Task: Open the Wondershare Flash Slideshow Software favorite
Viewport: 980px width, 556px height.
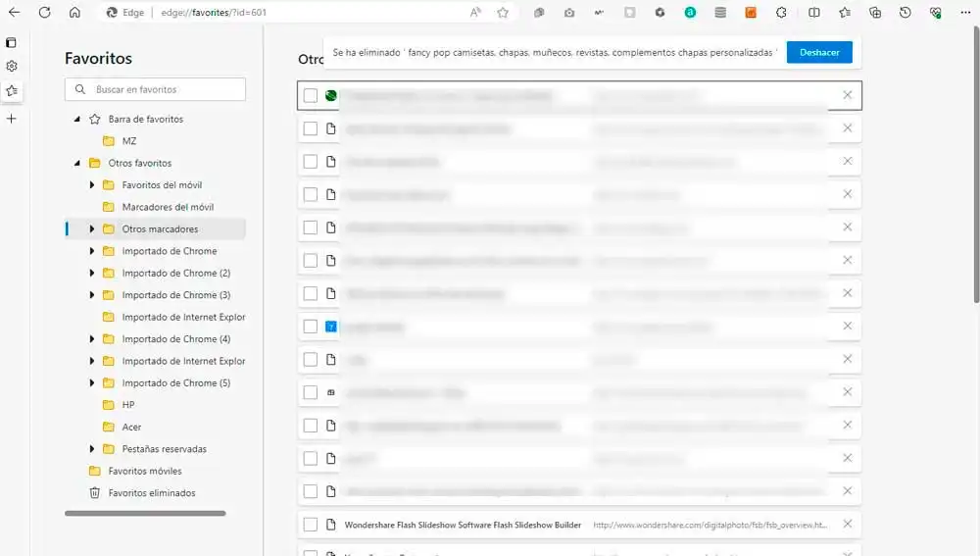Action: coord(463,525)
